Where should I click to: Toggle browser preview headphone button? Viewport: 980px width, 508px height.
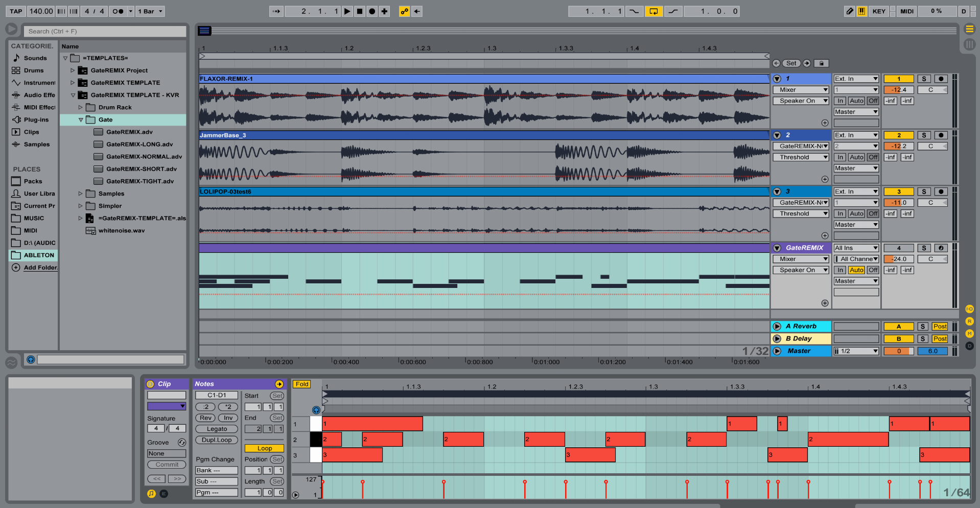[x=31, y=359]
